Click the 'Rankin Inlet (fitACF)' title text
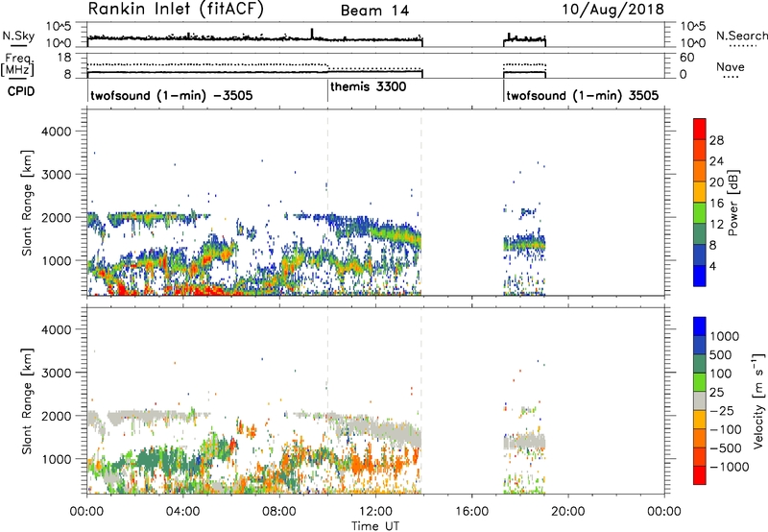This screenshot has width=768, height=532. point(176,9)
